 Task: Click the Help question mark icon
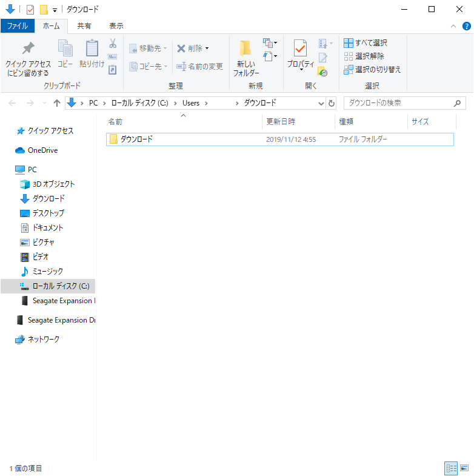click(x=466, y=26)
